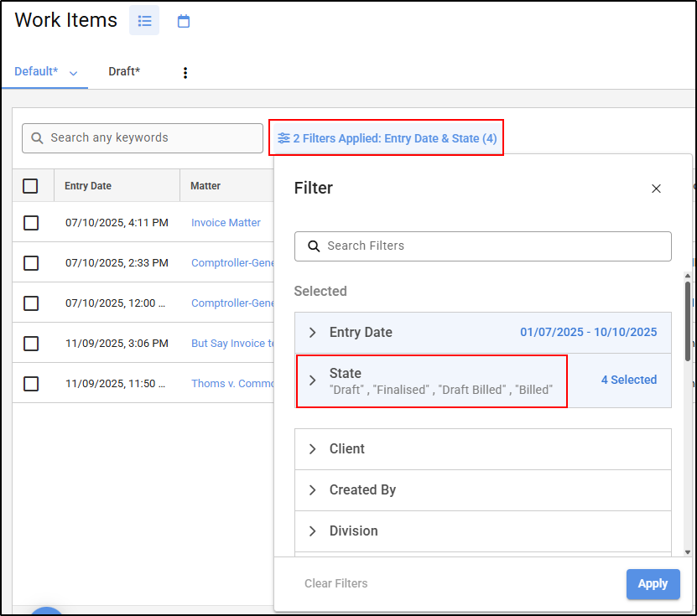Click the search magnifier in Filter panel

(314, 246)
